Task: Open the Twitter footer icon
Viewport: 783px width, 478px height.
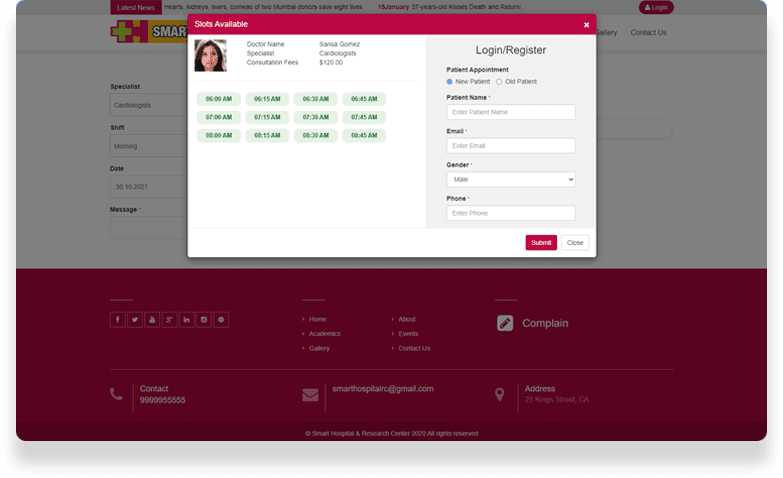Action: pos(135,320)
